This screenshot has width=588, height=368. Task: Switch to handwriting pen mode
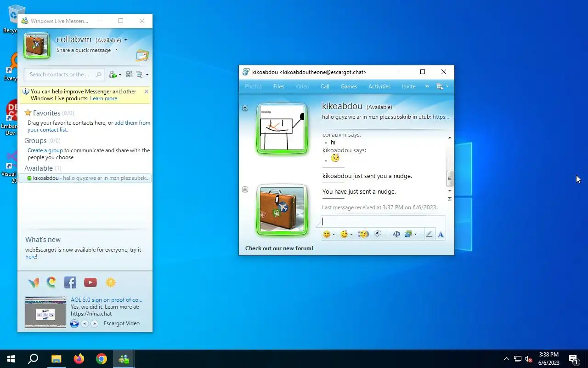point(429,234)
